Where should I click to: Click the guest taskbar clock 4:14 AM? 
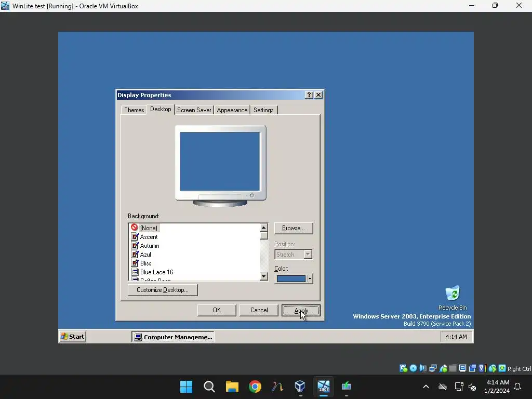pyautogui.click(x=456, y=337)
